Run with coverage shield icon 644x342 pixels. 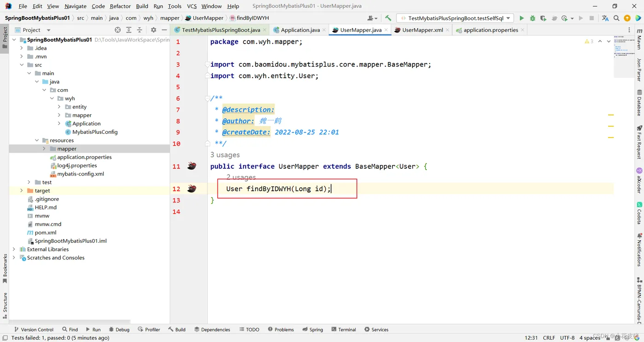click(x=543, y=18)
